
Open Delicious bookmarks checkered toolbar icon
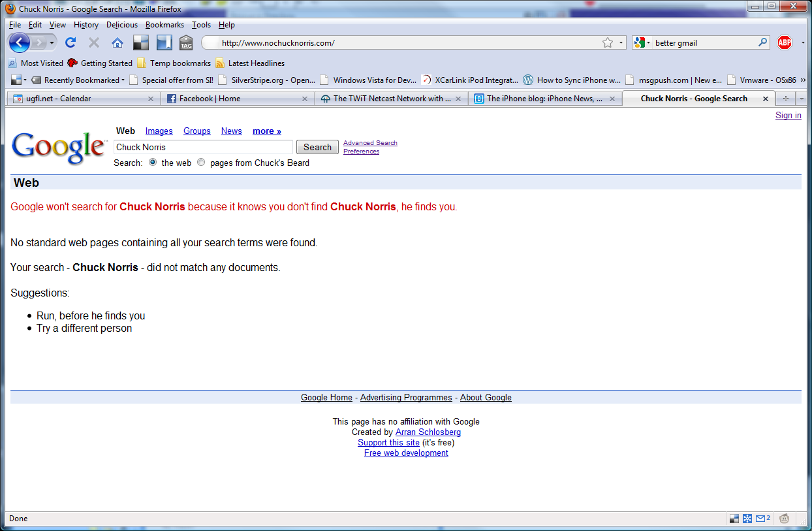(x=141, y=43)
